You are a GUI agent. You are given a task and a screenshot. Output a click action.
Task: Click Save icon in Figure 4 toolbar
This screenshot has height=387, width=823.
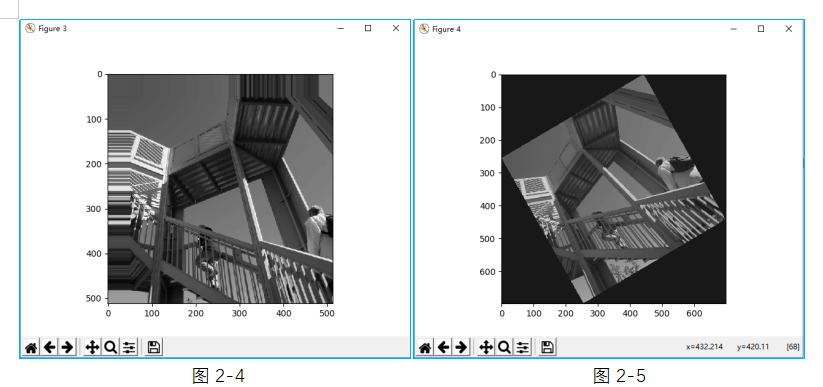(x=547, y=347)
